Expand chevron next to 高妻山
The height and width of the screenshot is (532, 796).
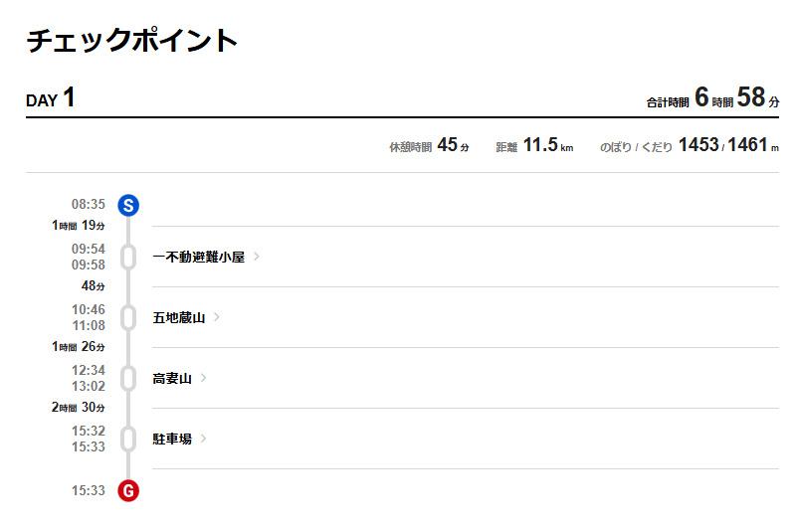click(x=204, y=378)
